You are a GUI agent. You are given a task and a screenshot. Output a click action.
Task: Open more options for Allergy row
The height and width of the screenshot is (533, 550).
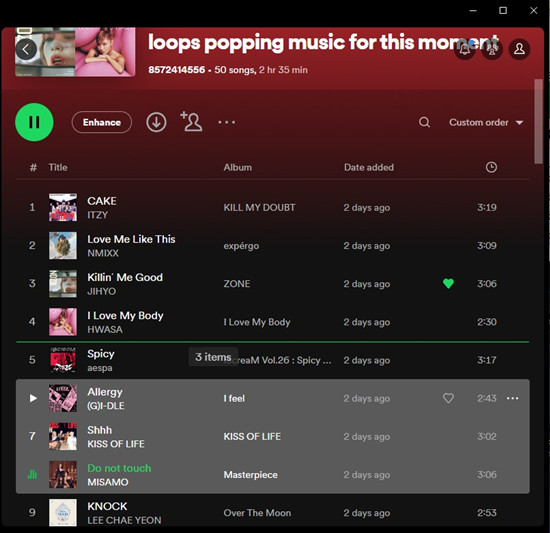[512, 398]
